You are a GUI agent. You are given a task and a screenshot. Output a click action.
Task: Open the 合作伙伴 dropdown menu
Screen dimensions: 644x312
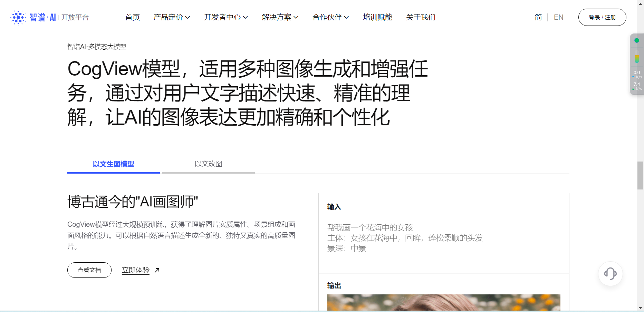[x=331, y=17]
